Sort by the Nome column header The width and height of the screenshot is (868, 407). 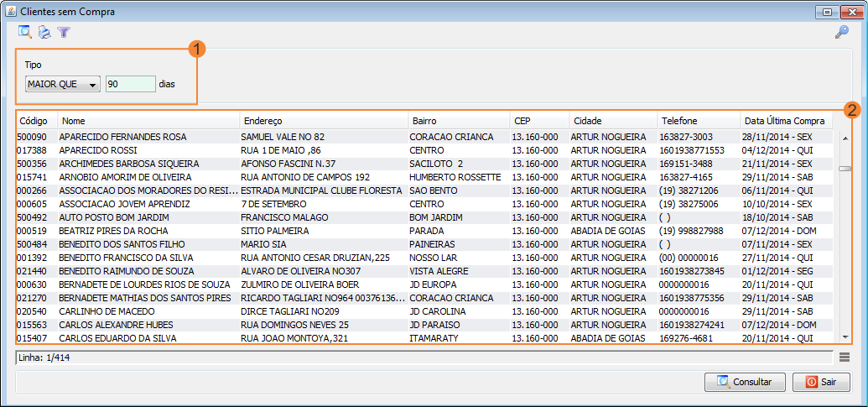(x=149, y=121)
